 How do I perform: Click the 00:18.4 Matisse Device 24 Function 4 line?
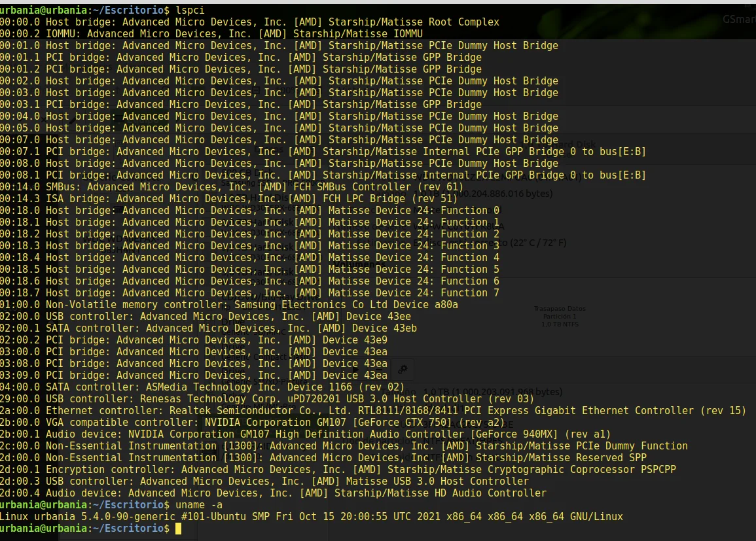(250, 258)
